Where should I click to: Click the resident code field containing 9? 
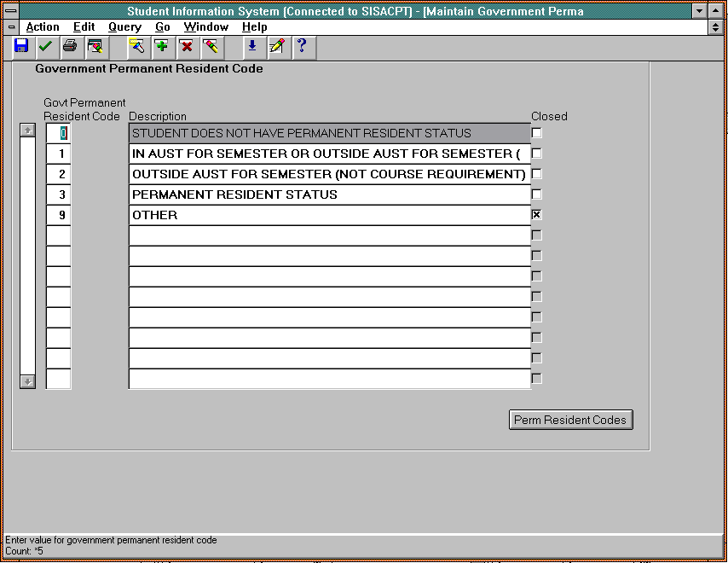[59, 215]
